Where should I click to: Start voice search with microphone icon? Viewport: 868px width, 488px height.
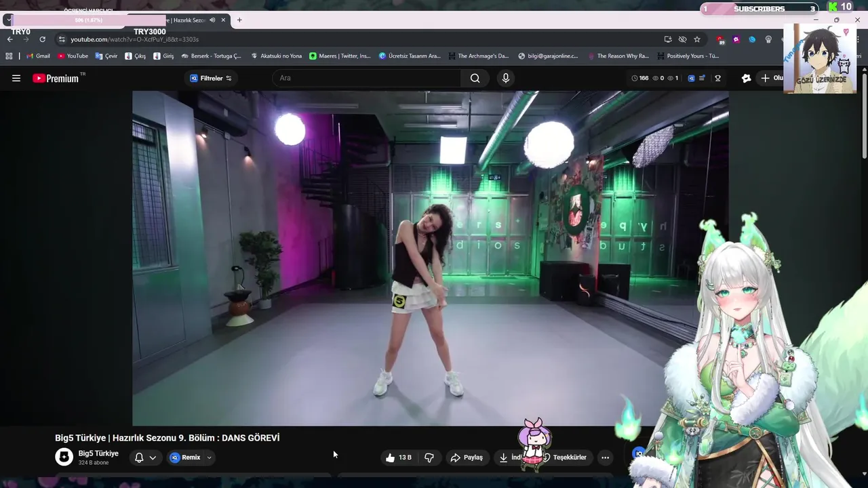point(505,78)
